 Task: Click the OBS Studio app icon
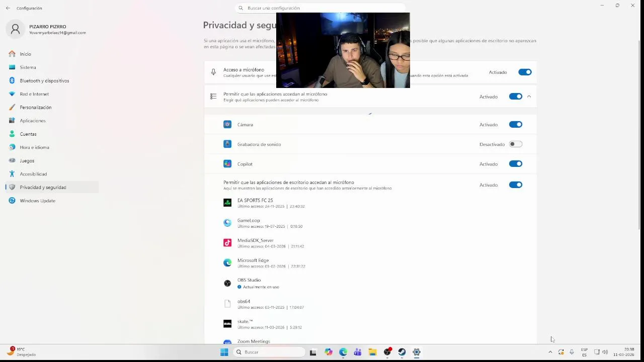[227, 284]
